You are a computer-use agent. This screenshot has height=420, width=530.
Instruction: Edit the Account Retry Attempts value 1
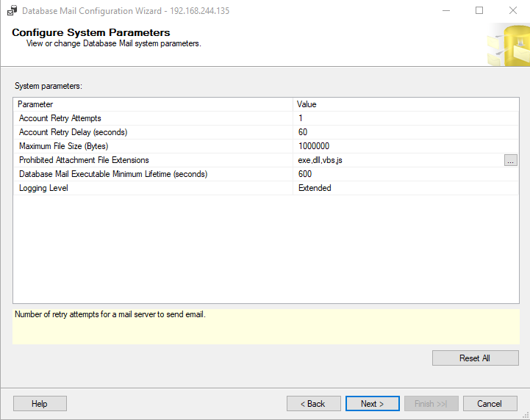405,118
